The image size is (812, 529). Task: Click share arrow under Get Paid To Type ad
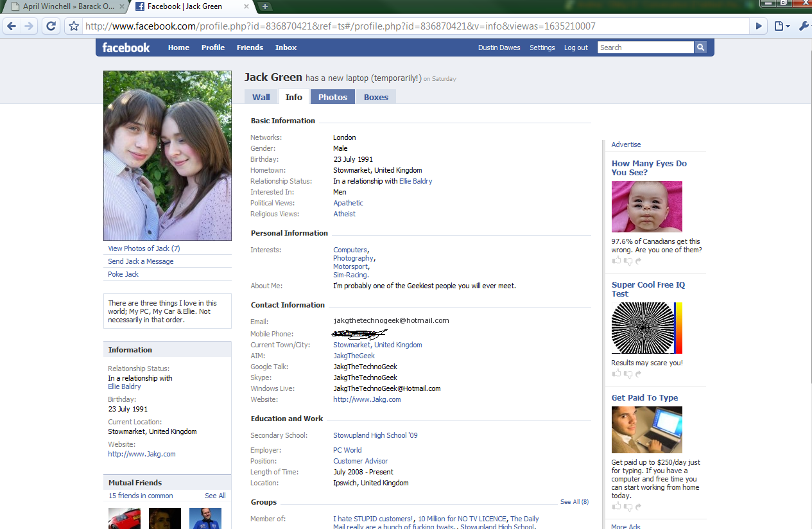638,507
